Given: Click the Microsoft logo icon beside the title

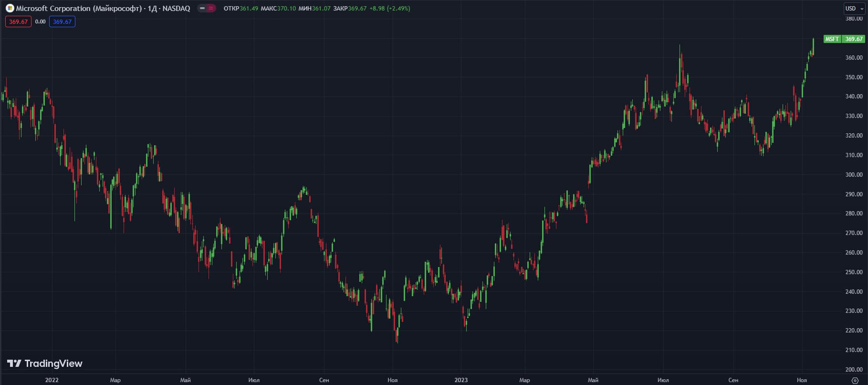Looking at the screenshot, I should (10, 8).
